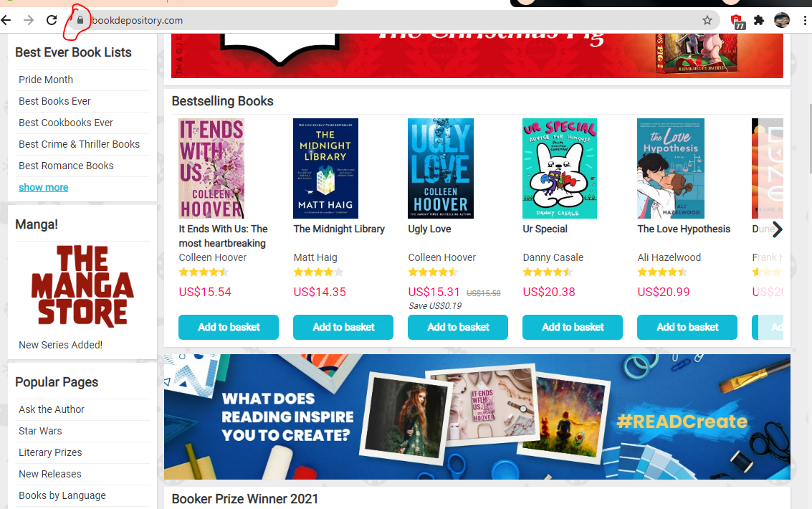Screen dimensions: 812x509
Task: Open The Manga Store banner
Action: coord(83,286)
